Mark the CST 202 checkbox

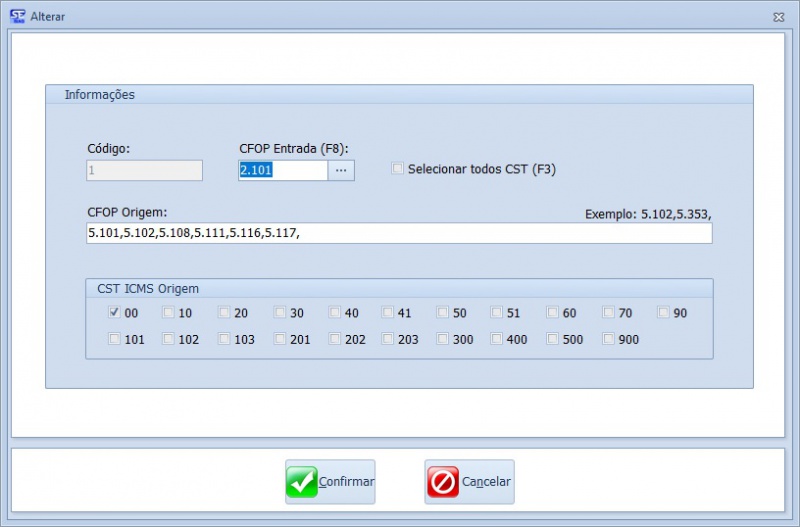click(x=334, y=339)
